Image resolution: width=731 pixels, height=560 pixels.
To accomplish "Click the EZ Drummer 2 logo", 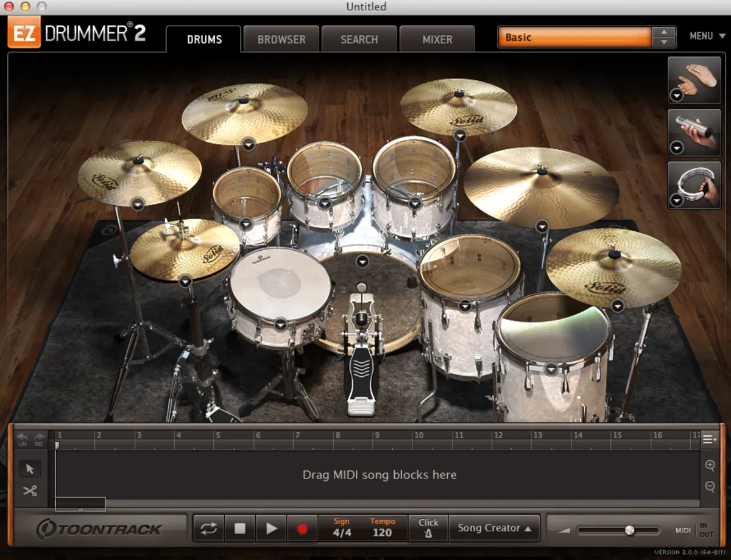I will tap(77, 33).
